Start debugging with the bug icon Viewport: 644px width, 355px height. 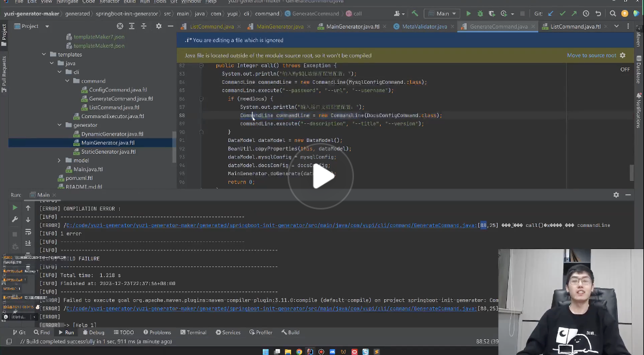[x=480, y=13]
